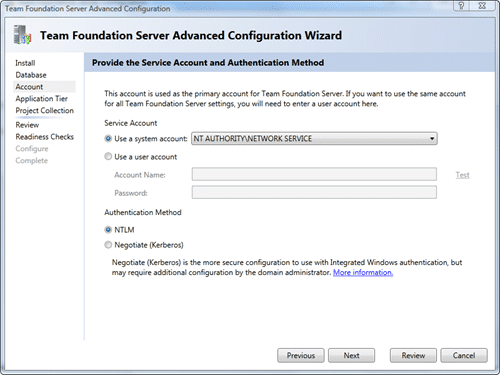This screenshot has height=375, width=500.
Task: Go to the Database step
Action: point(31,75)
